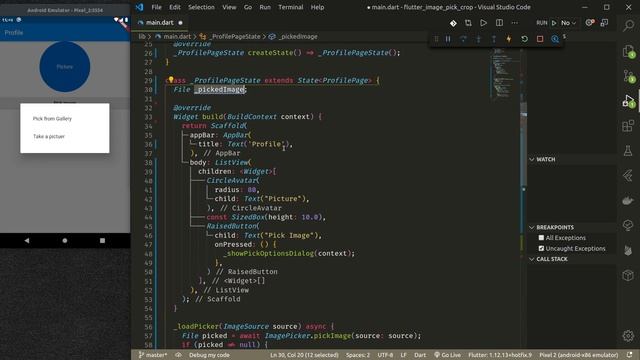
Task: Start debugging with RUN play button
Action: (x=554, y=23)
